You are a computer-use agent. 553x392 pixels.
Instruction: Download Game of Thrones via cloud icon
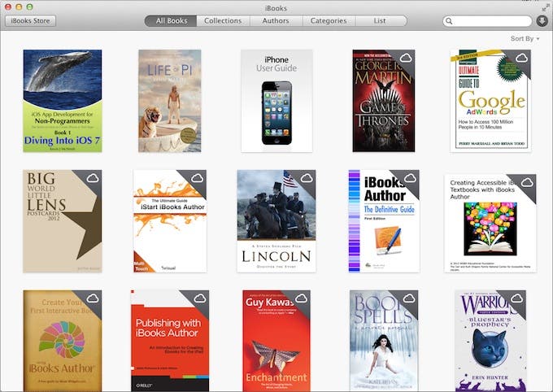tap(406, 58)
